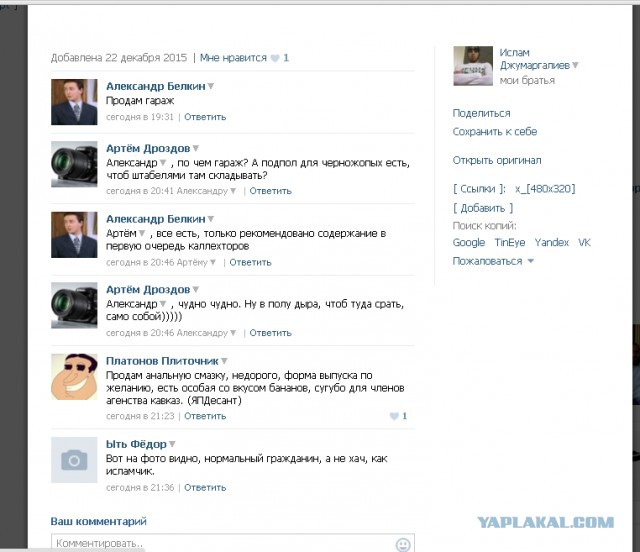Viewport: 640px width, 552px height.
Task: Open the emoji smiley in the comment box
Action: (403, 544)
